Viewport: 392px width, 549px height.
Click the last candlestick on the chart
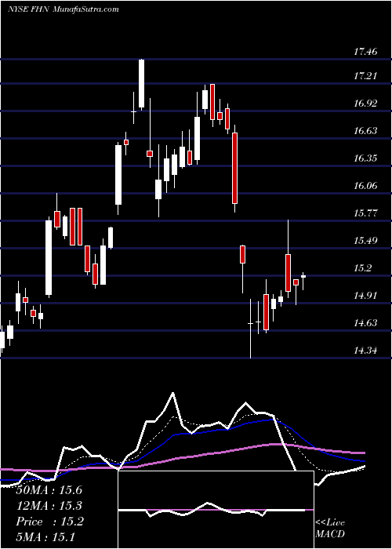click(303, 281)
